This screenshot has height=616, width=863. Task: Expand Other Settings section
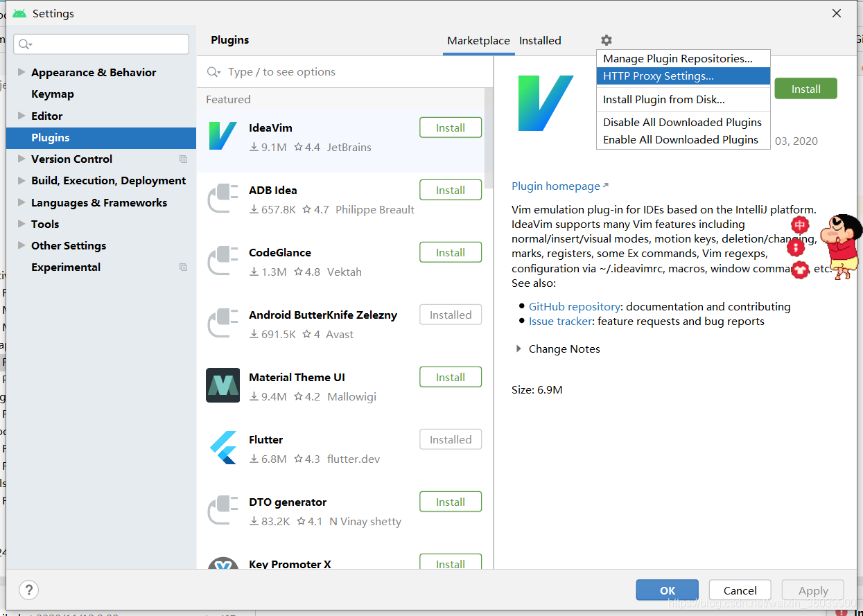[x=21, y=245]
